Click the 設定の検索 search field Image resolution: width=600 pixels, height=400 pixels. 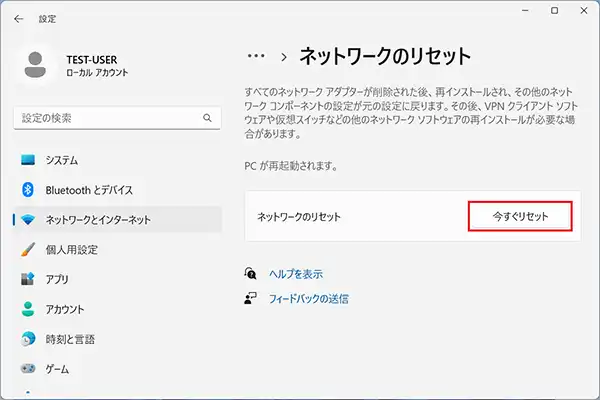click(117, 118)
